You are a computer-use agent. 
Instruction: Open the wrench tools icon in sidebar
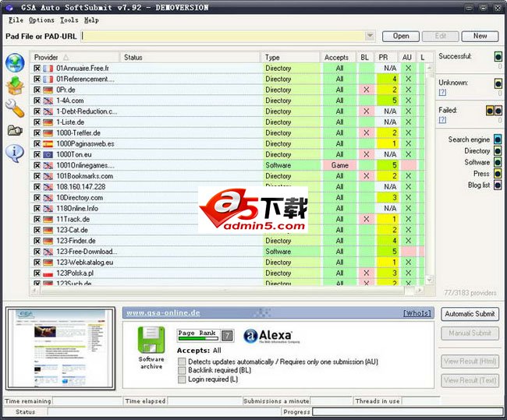pos(15,108)
